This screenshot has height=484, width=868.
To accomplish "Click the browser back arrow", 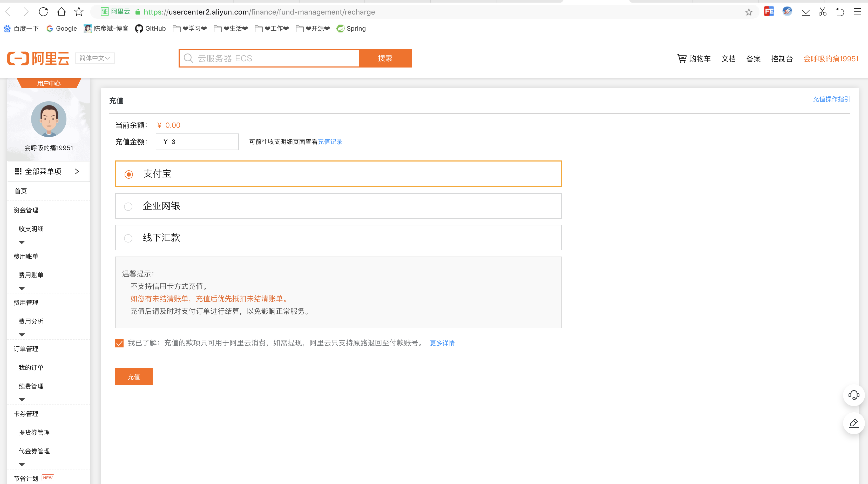I will coord(8,12).
